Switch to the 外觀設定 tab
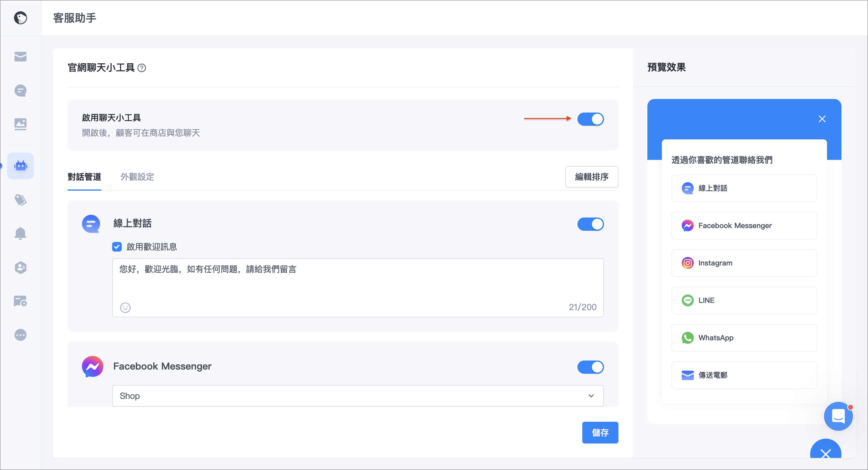This screenshot has height=470, width=868. tap(137, 177)
